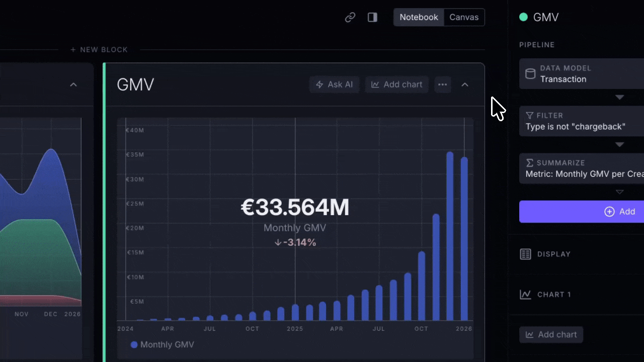This screenshot has width=644, height=362.
Task: Collapse the GMV block with chevron
Action: point(465,84)
